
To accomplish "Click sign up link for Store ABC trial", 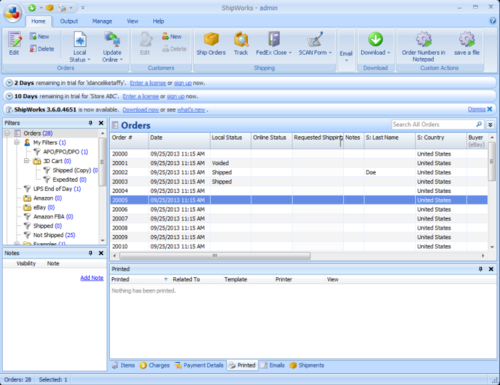I will click(176, 96).
